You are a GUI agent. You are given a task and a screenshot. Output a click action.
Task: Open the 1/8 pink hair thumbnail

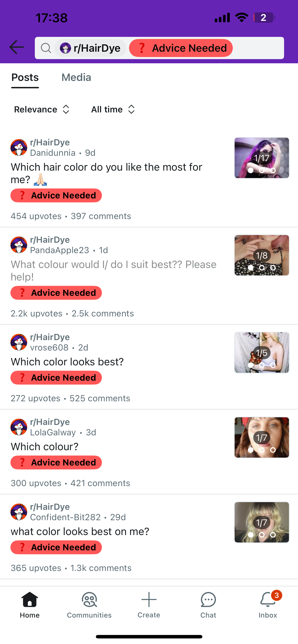[262, 255]
